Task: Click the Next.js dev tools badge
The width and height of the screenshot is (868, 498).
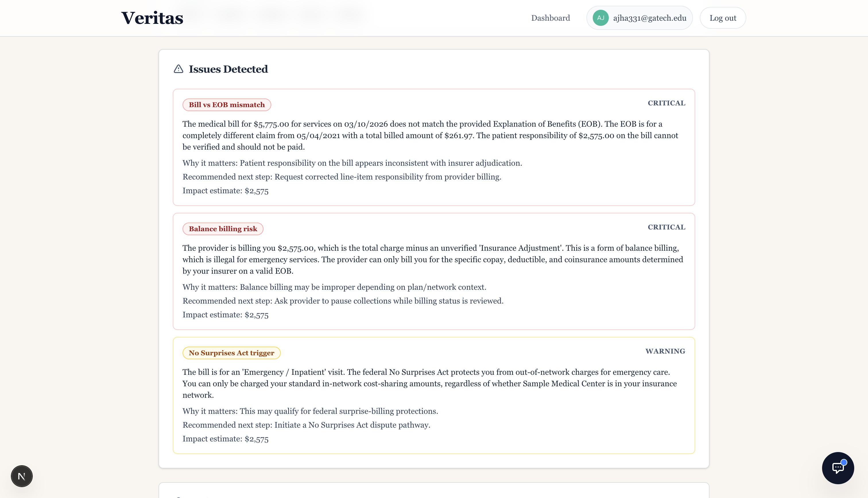Action: coord(22,476)
